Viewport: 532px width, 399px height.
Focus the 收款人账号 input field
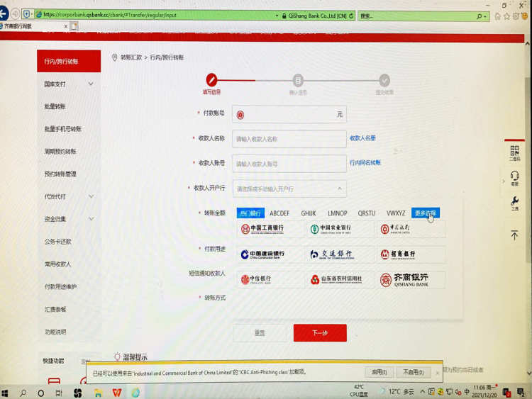[x=289, y=164]
